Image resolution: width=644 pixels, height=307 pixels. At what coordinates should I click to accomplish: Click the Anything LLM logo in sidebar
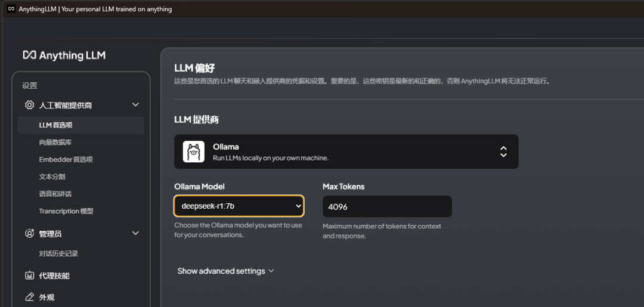64,55
